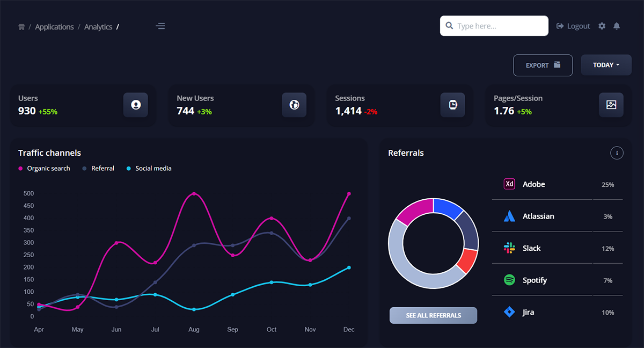Click the Adobe Xd referral icon
The width and height of the screenshot is (644, 348).
[x=509, y=184]
